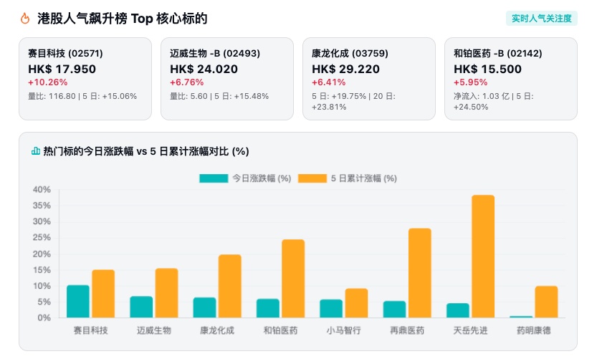The image size is (597, 364).
Task: Open the 康龙化成 (03759) stock card
Action: tap(369, 79)
